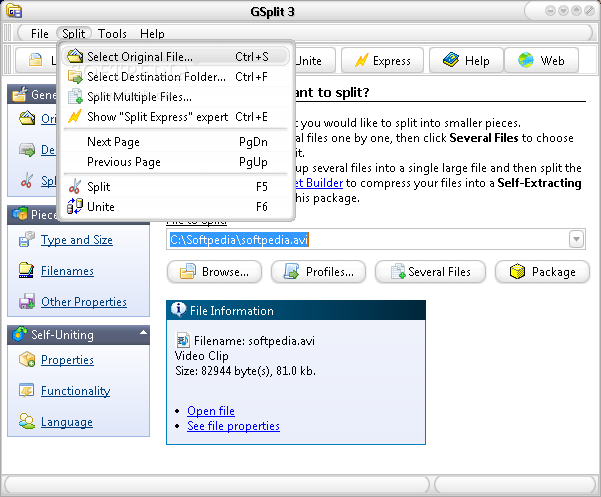This screenshot has width=601, height=497.
Task: Click the 'Size: 82944 byte(s), 81.0 kb.' text
Action: [245, 371]
